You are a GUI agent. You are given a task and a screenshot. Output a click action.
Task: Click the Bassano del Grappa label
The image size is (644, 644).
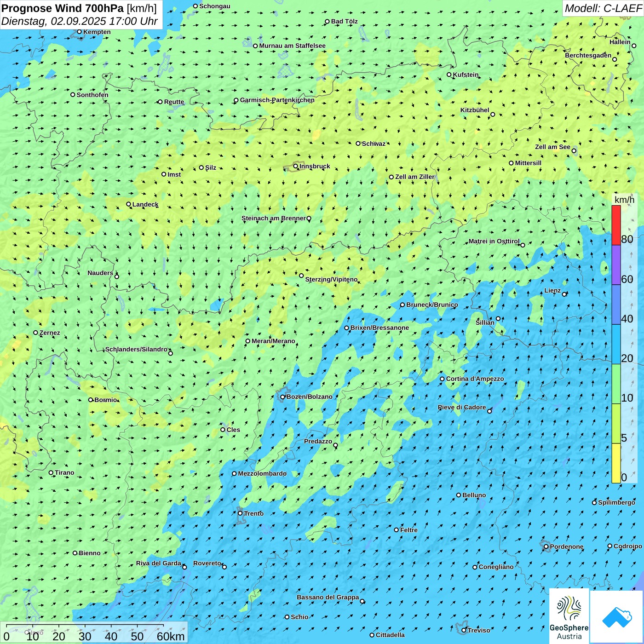[328, 597]
